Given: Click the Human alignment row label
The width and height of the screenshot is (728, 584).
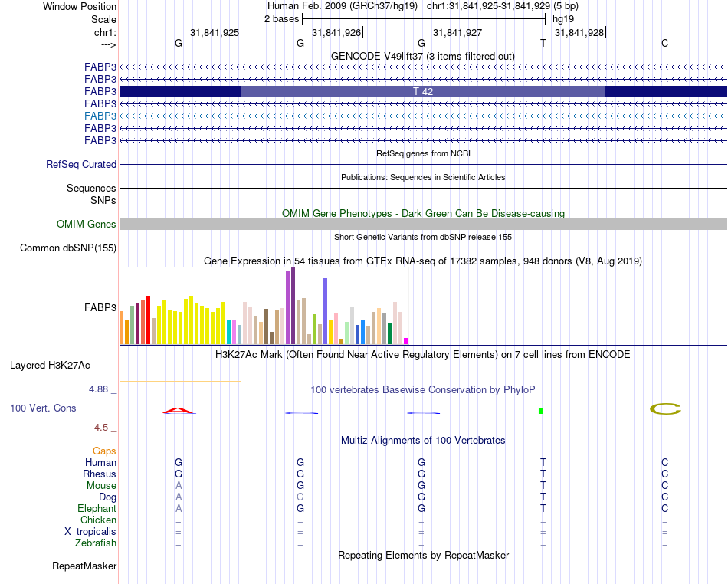Looking at the screenshot, I should (x=100, y=463).
